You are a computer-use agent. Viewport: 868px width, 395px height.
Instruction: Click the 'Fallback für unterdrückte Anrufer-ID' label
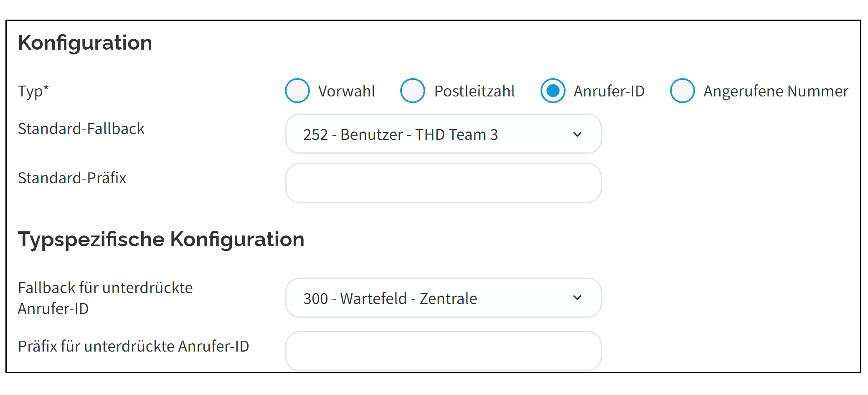point(105,298)
